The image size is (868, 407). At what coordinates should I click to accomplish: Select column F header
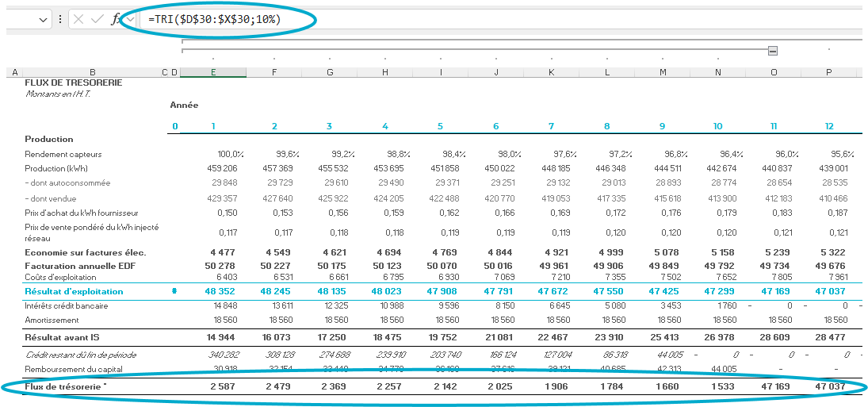274,72
